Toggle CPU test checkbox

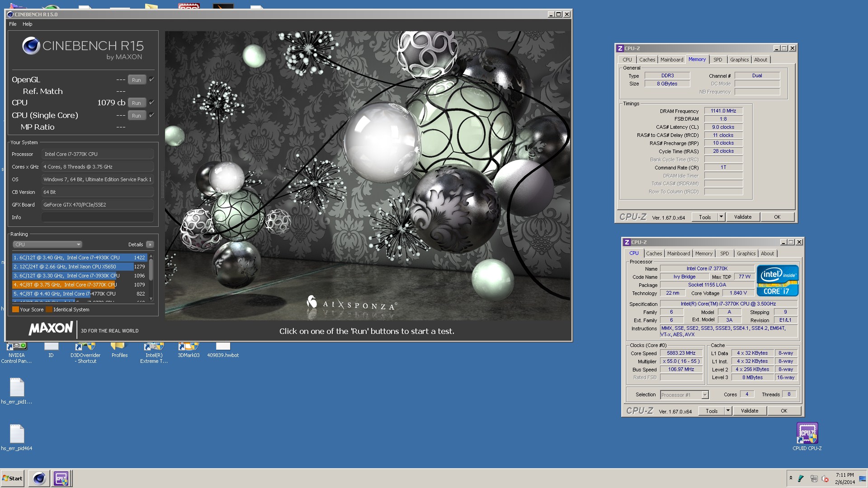click(x=152, y=103)
